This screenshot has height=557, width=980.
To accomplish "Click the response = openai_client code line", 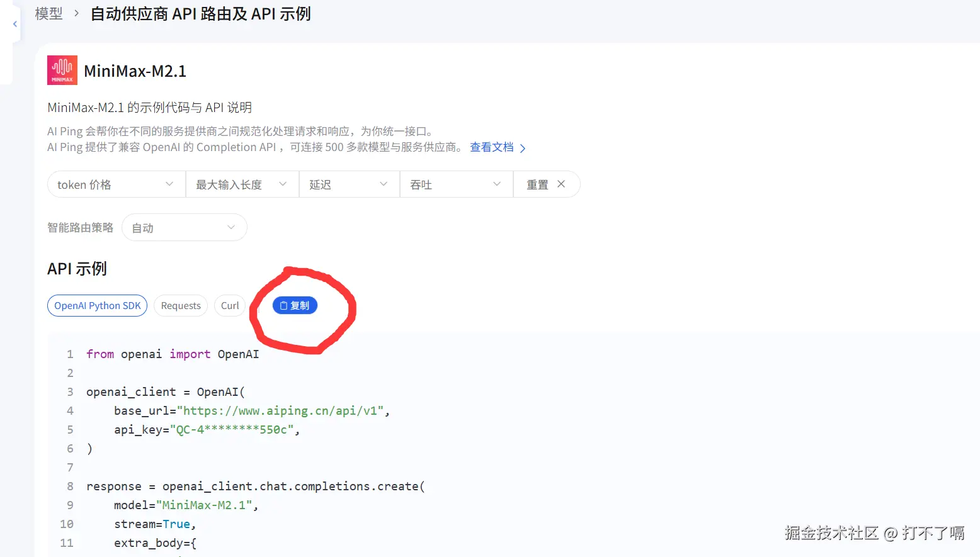I will [x=256, y=487].
